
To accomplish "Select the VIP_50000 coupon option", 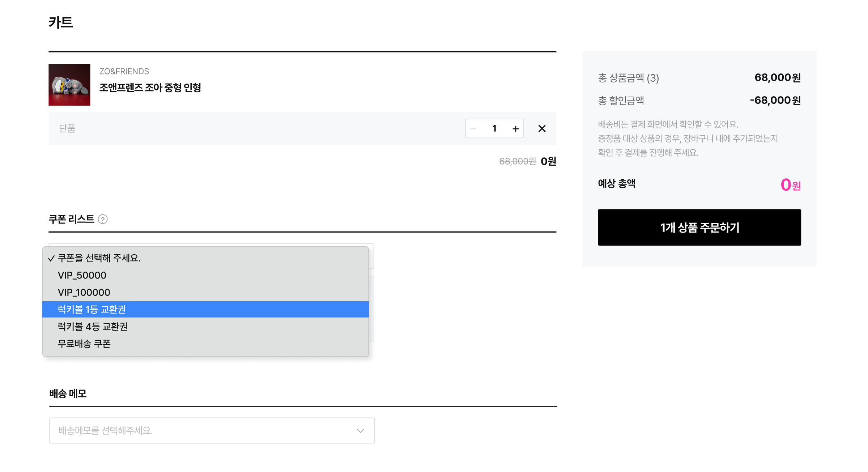I will coord(82,275).
